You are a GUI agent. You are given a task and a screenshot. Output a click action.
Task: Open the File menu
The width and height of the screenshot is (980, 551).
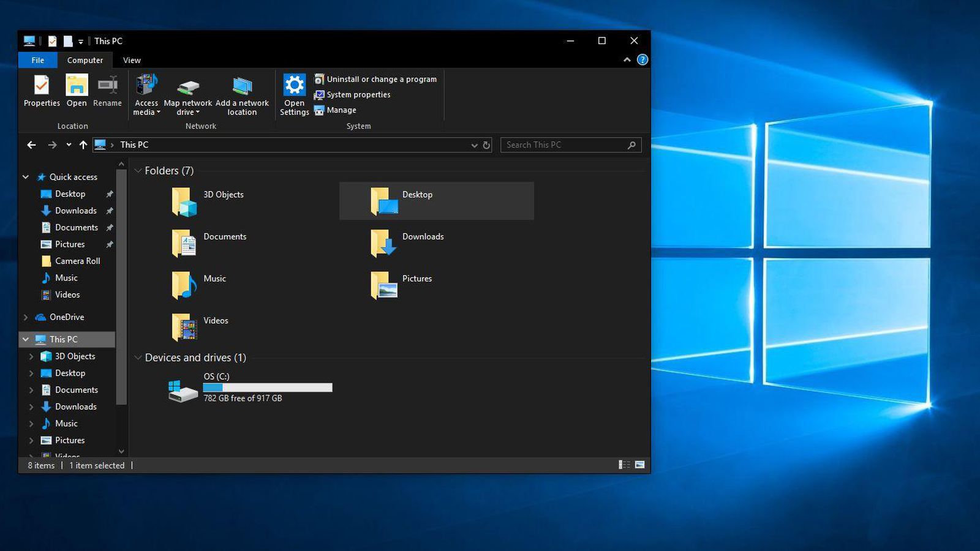[37, 60]
